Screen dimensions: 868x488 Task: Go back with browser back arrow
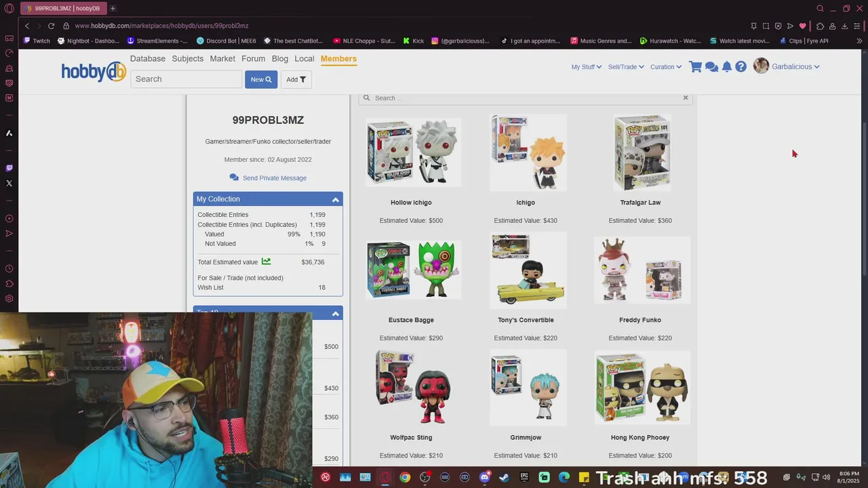[x=27, y=26]
